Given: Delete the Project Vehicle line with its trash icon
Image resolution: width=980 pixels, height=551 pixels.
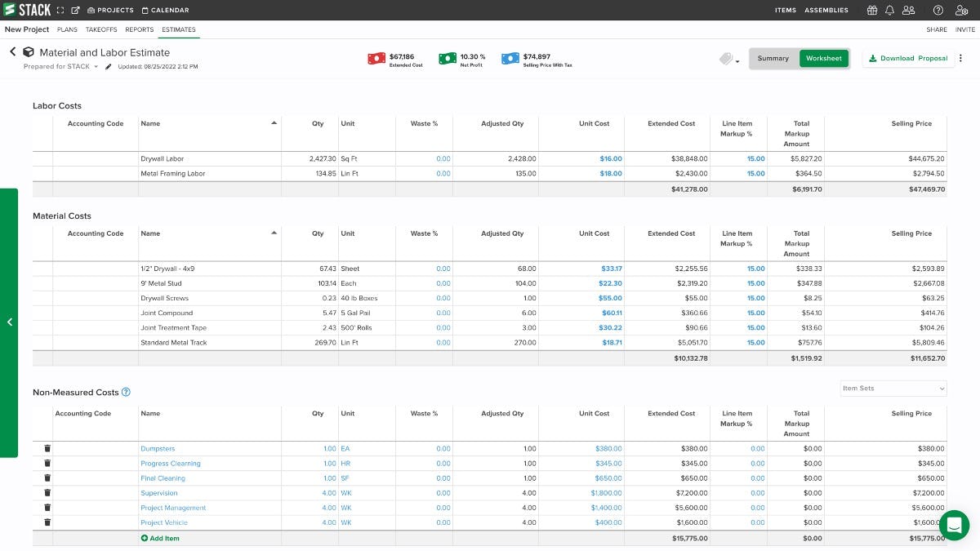Looking at the screenshot, I should 47,522.
